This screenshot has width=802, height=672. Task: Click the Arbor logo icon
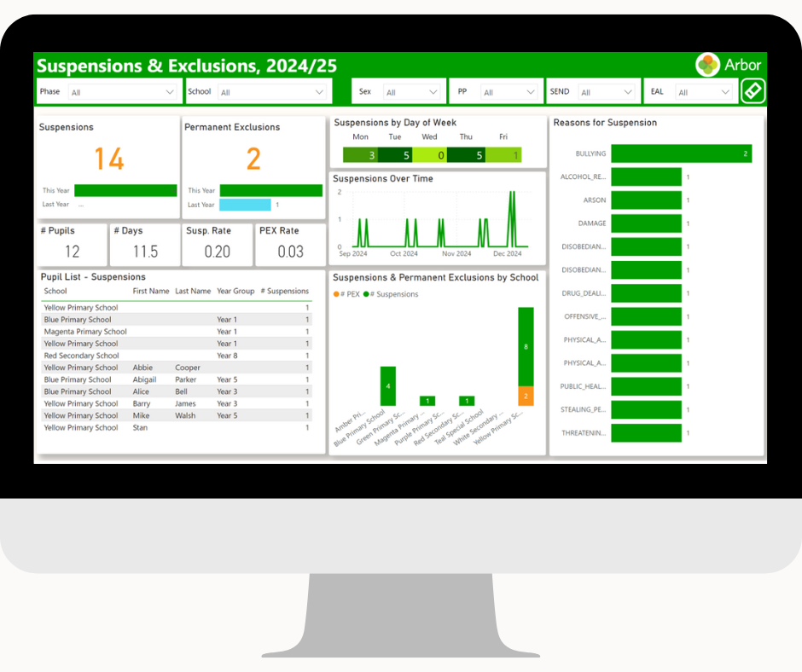click(707, 65)
